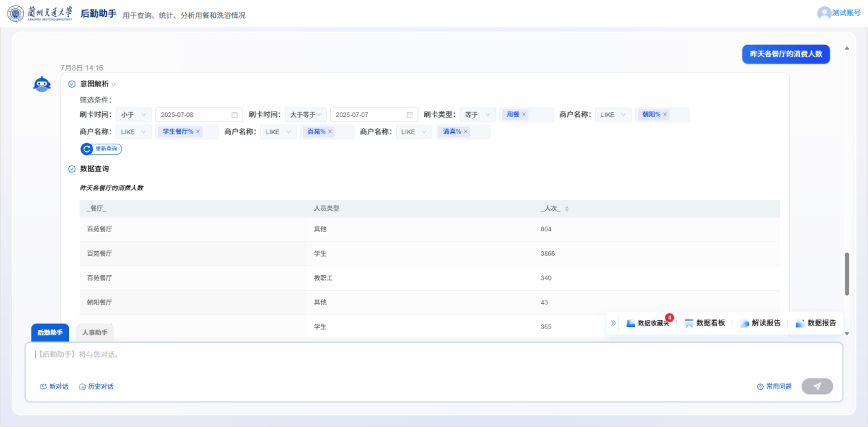Open the 刷卡类型 等于 operator dropdown
The height and width of the screenshot is (427, 868).
click(x=478, y=115)
